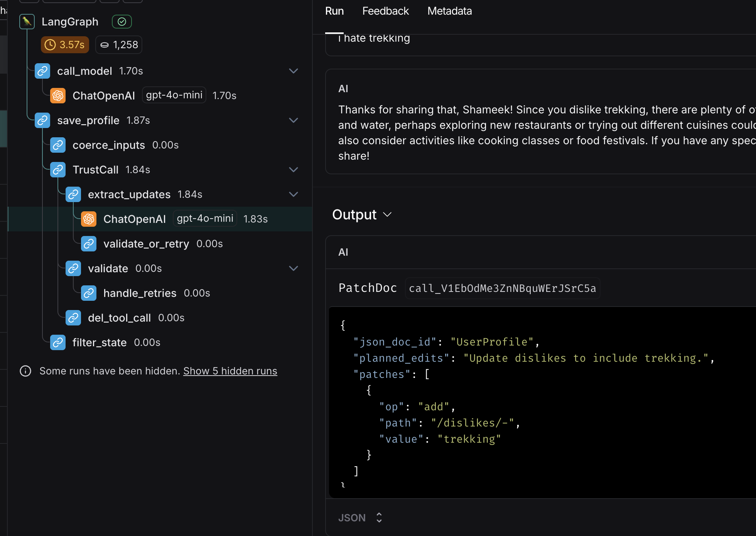Click the token count 1,258 badge
Screen dimensions: 756x536
(x=119, y=45)
